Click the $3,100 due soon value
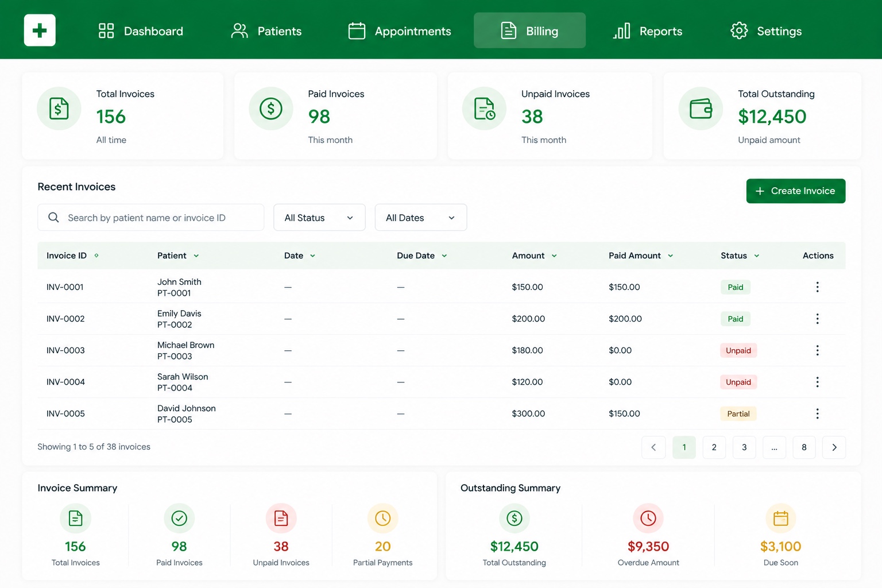This screenshot has width=882, height=588. 781,546
